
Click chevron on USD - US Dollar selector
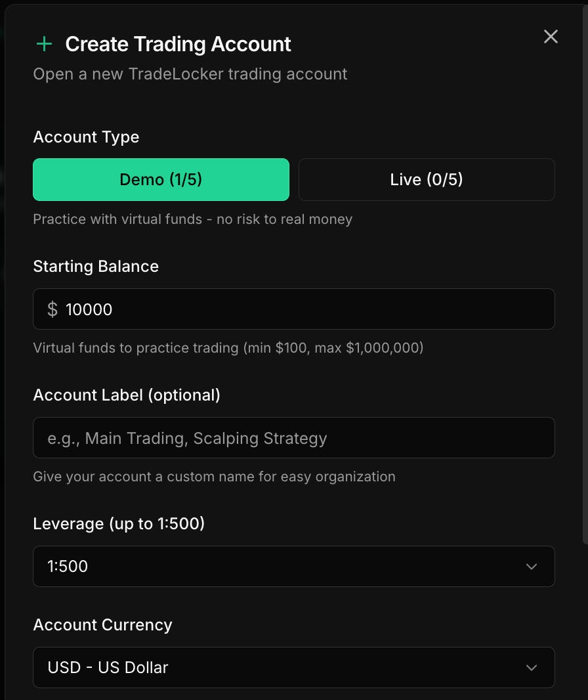tap(532, 668)
